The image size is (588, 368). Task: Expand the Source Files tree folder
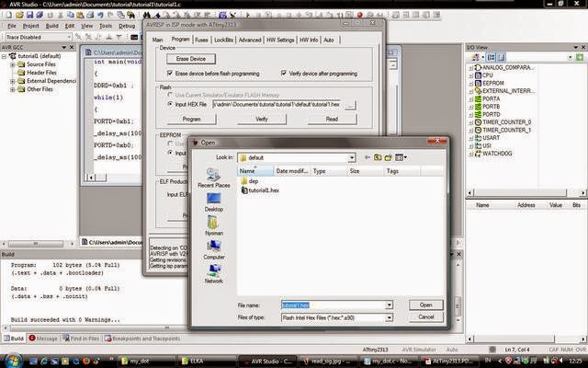13,64
